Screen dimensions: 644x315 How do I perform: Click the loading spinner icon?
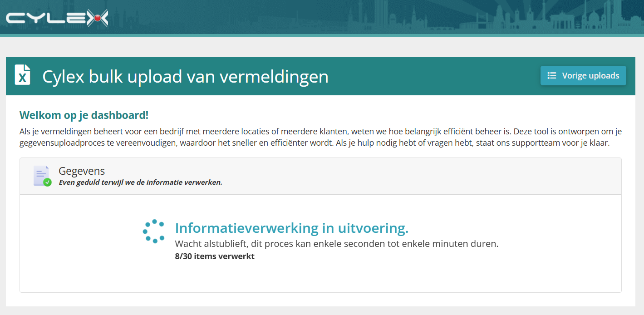pyautogui.click(x=154, y=231)
